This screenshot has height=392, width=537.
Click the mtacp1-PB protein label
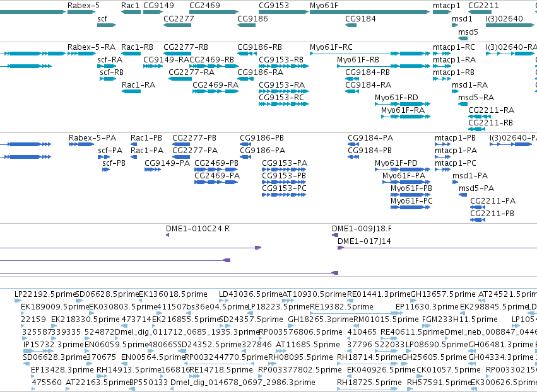[x=455, y=138]
